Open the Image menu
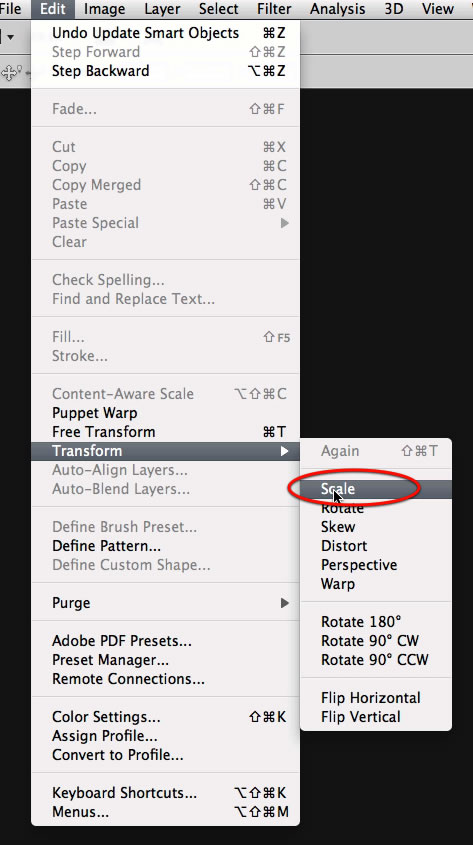 click(105, 9)
